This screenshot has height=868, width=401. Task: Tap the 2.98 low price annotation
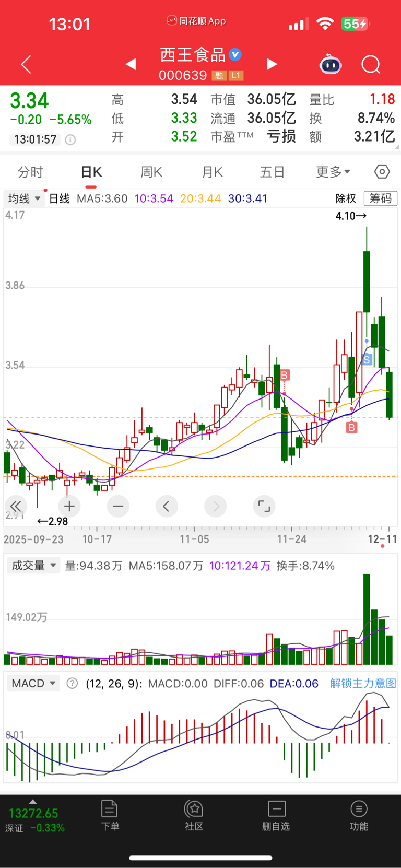tap(52, 521)
